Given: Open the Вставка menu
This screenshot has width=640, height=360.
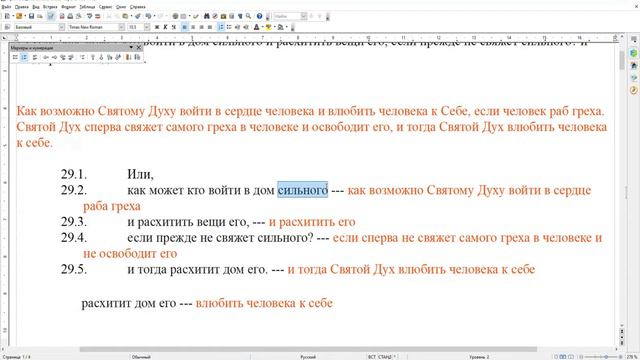Looking at the screenshot, I should click(x=50, y=7).
